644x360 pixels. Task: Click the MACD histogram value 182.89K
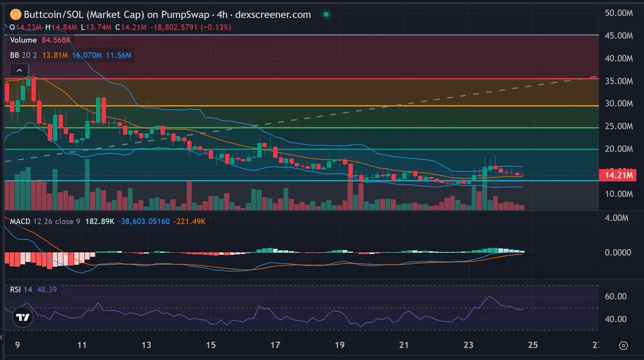(100, 221)
